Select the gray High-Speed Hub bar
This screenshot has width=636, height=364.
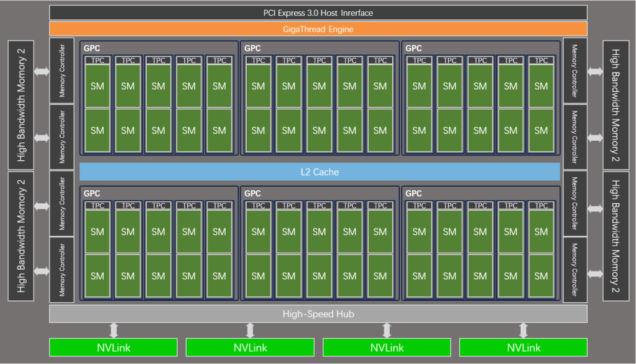tap(318, 314)
